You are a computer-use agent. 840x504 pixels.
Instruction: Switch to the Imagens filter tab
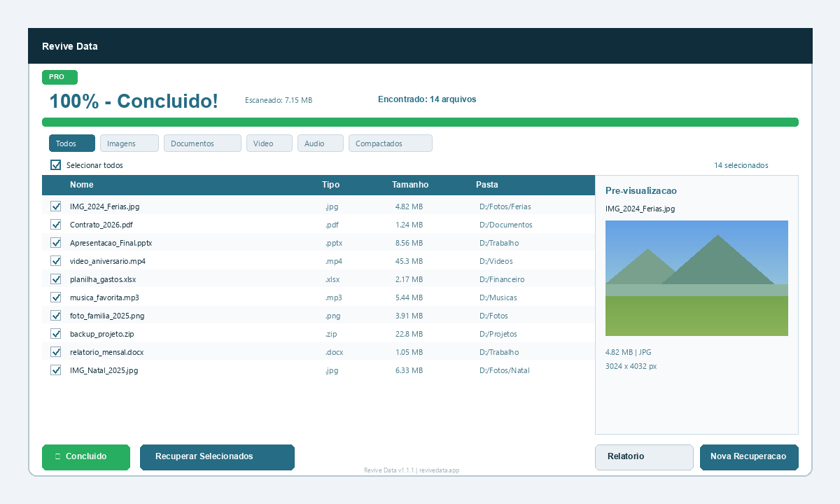tap(129, 143)
